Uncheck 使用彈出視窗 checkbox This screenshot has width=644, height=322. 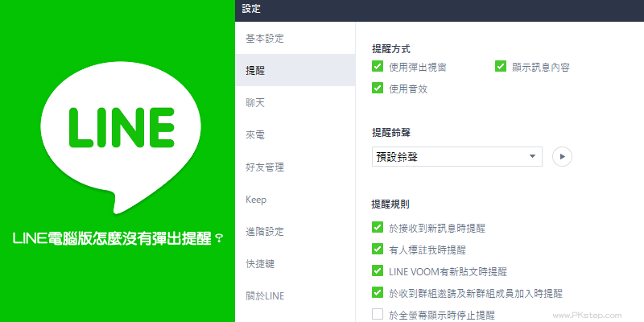377,67
